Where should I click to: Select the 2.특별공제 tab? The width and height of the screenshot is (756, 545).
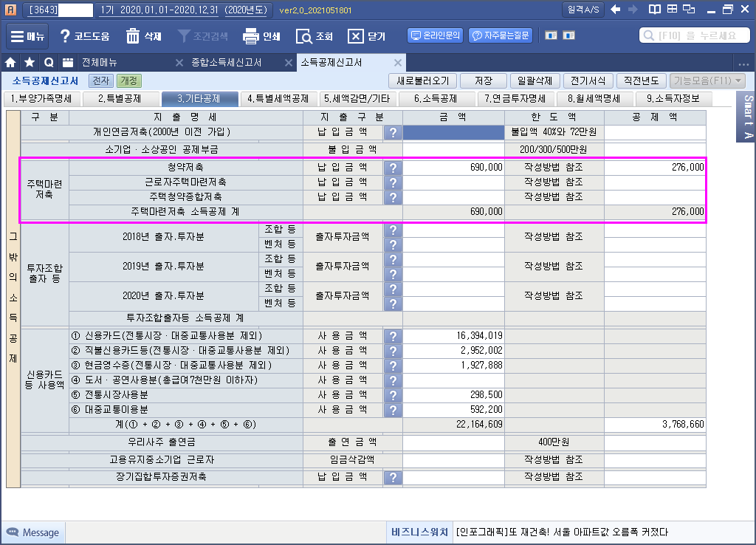tap(120, 99)
